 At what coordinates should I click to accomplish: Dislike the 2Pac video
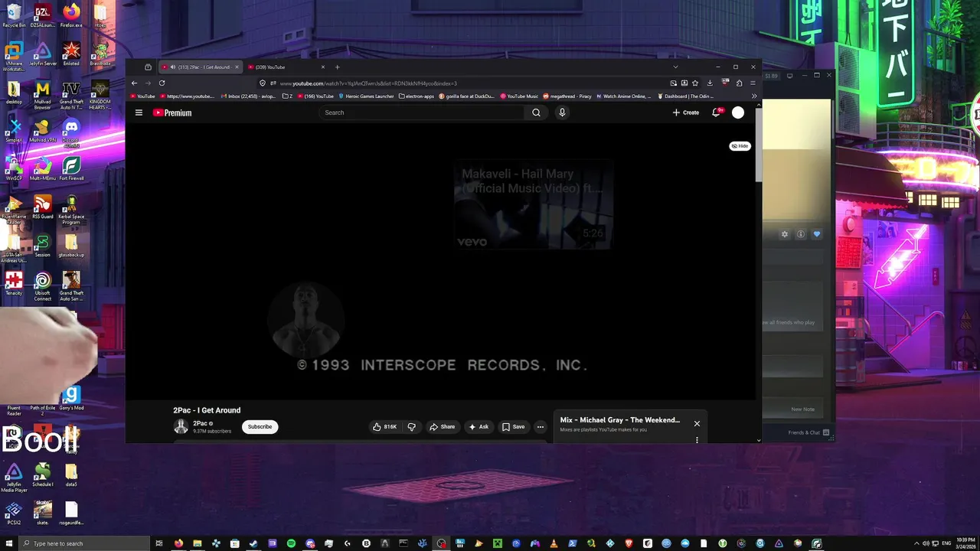coord(412,426)
